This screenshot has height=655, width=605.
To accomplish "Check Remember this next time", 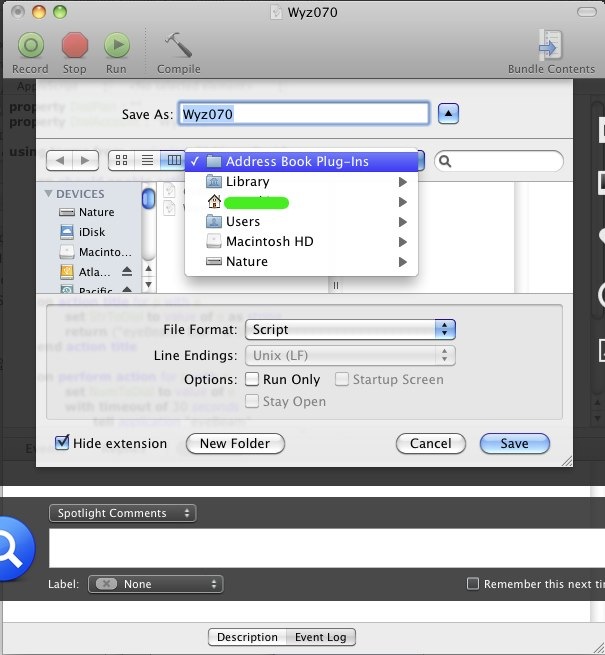I will (473, 584).
